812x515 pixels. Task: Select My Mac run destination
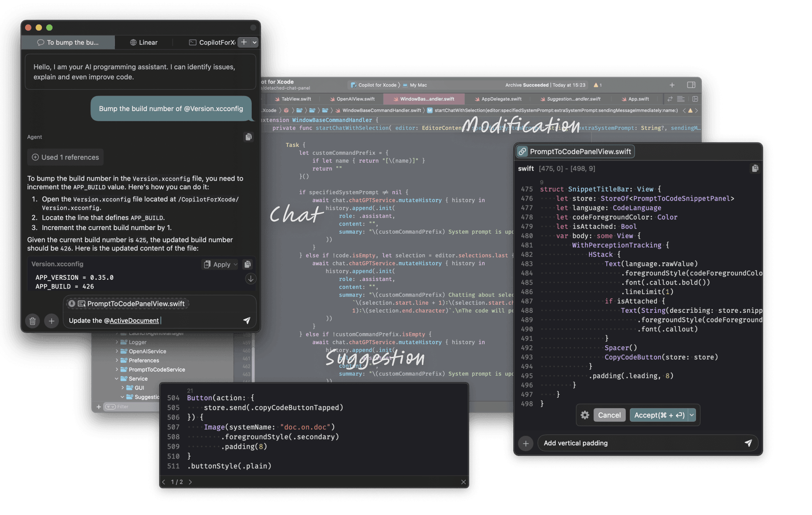coord(414,85)
